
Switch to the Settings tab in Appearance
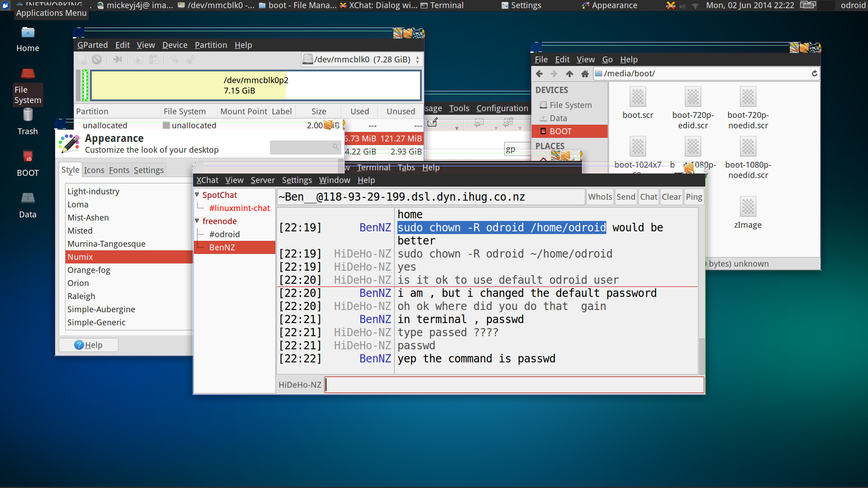pos(148,170)
